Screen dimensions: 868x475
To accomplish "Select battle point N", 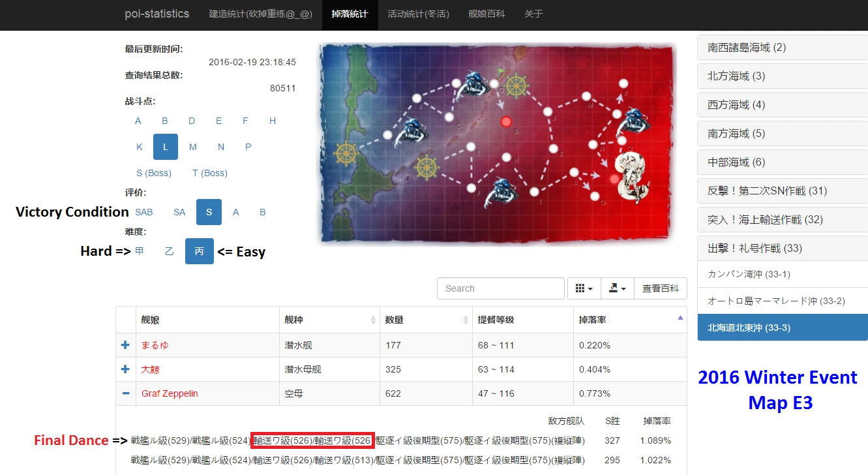I will [x=221, y=147].
